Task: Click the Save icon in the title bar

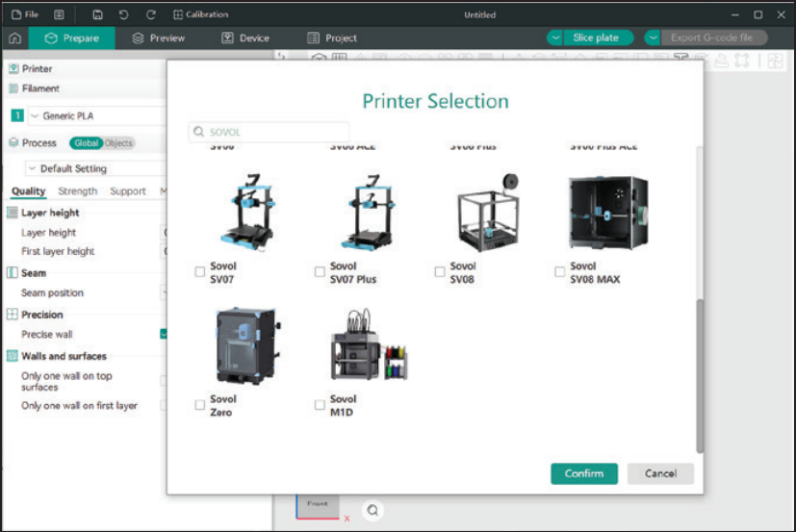Action: pos(97,14)
